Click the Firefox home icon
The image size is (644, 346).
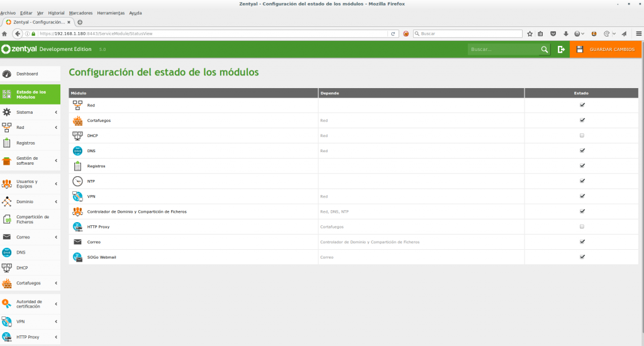4,34
